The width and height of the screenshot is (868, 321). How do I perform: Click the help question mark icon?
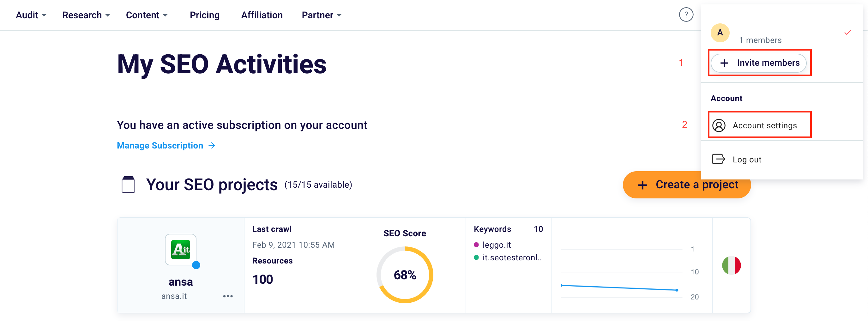tap(686, 15)
